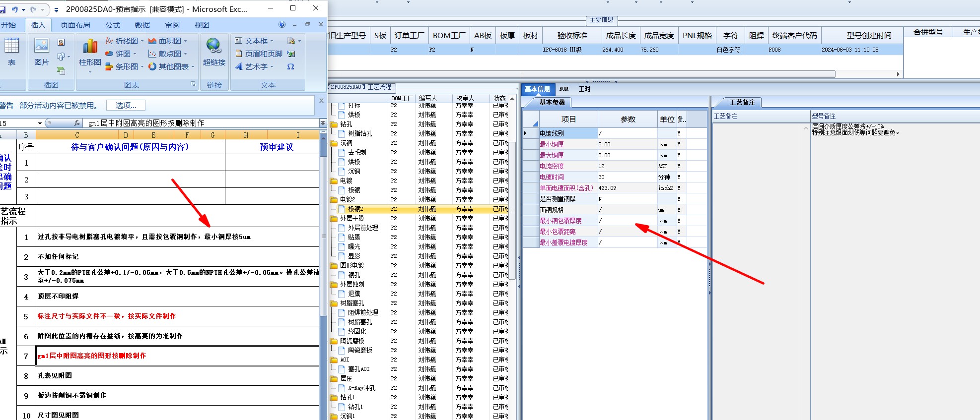Viewport: 980px width, 420px height.
Task: Click the 选项... button in the security warning
Action: coord(126,105)
